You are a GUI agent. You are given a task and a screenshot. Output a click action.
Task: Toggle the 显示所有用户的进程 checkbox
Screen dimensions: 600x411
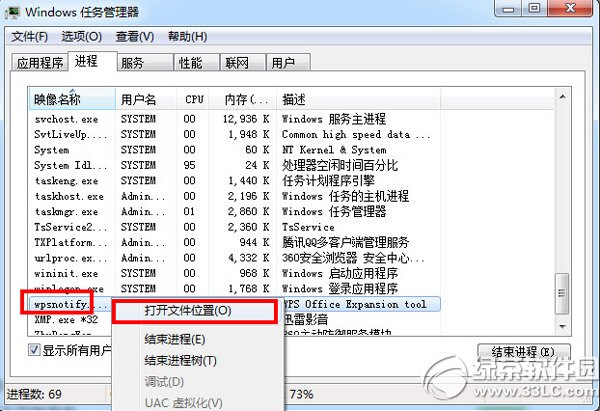35,349
